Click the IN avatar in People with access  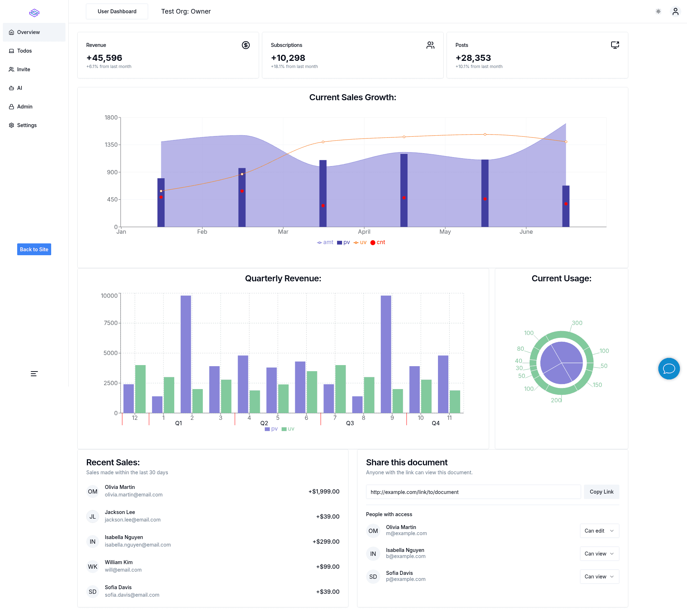coord(373,554)
